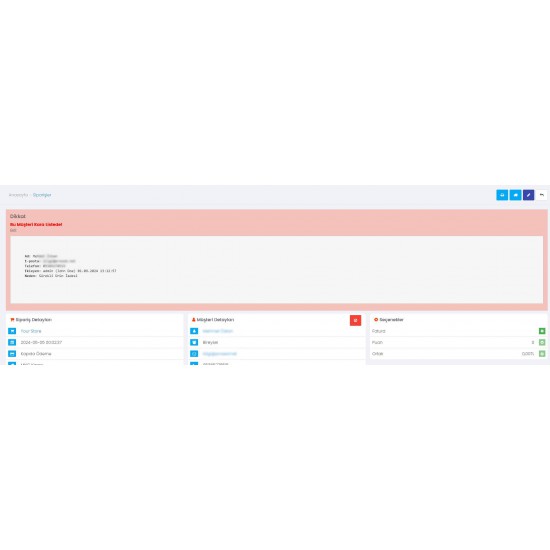Select the Kapıda Ödeme payment text

(x=36, y=354)
